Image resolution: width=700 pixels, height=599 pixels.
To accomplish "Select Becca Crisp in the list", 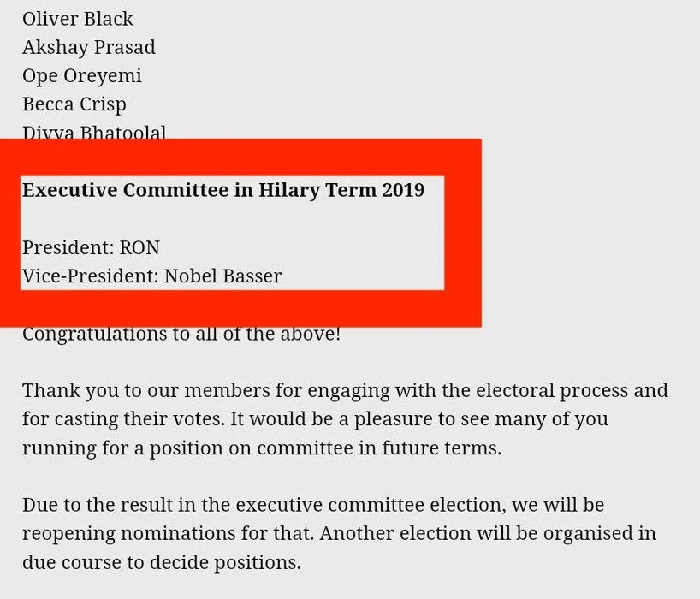I will (74, 104).
